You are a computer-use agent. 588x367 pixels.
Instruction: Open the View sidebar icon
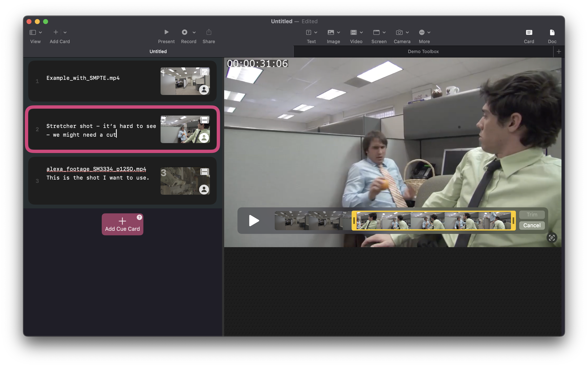33,32
